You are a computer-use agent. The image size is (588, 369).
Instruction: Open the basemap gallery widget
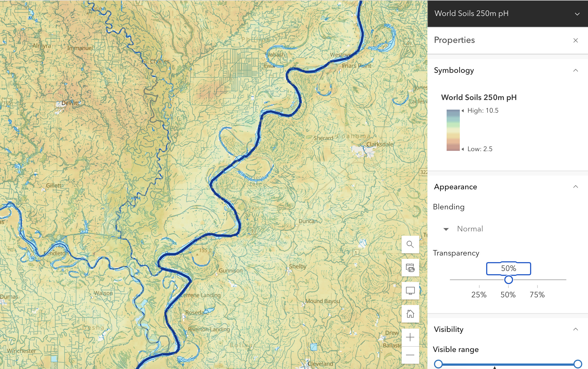tap(410, 267)
